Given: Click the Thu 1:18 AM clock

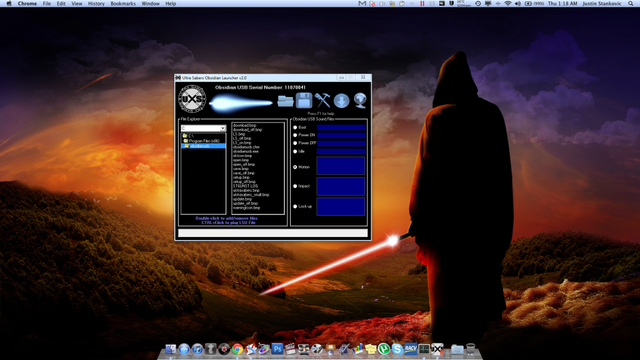Looking at the screenshot, I should 562,3.
